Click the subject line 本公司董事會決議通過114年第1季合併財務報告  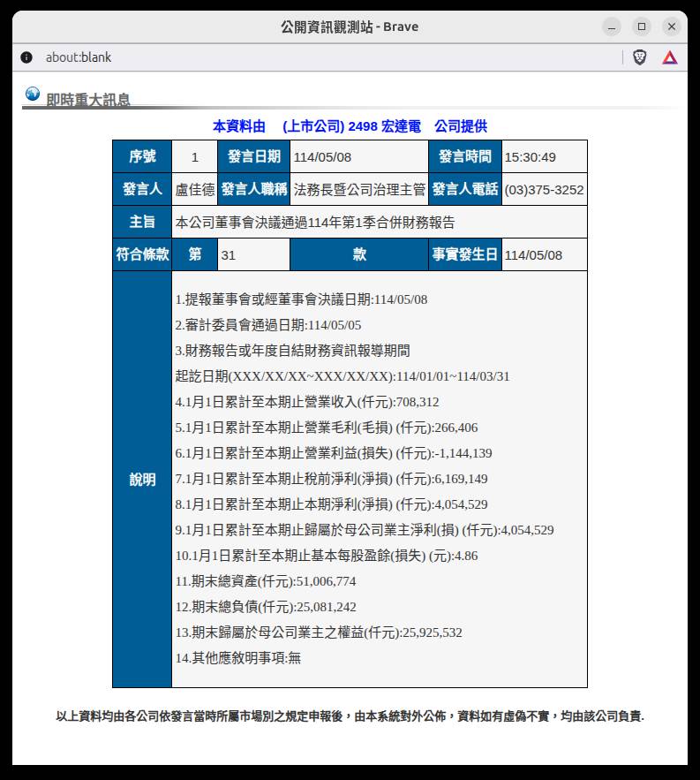tap(315, 223)
